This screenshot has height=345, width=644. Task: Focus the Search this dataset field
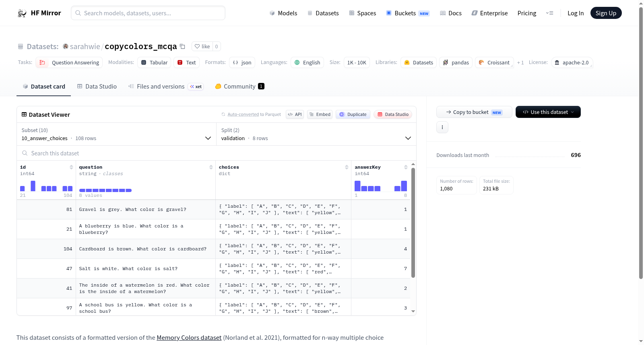[x=217, y=153]
